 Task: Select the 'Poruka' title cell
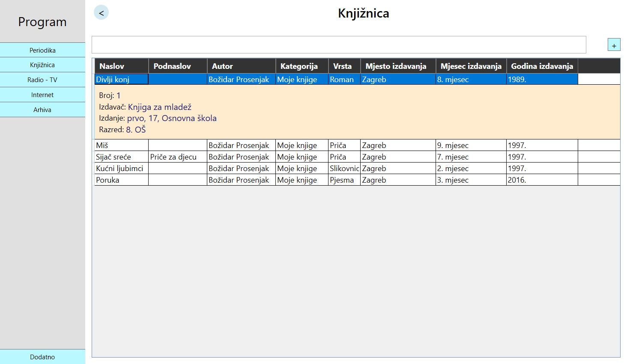pos(122,180)
